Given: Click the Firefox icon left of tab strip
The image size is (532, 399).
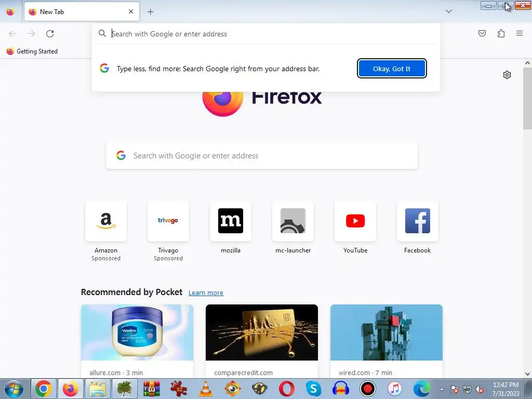Looking at the screenshot, I should (10, 12).
